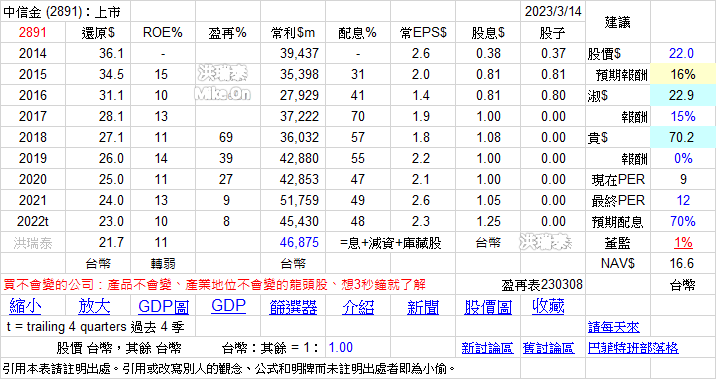Click the NAV$ value 16.6
Image resolution: width=716 pixels, height=379 pixels.
(681, 263)
